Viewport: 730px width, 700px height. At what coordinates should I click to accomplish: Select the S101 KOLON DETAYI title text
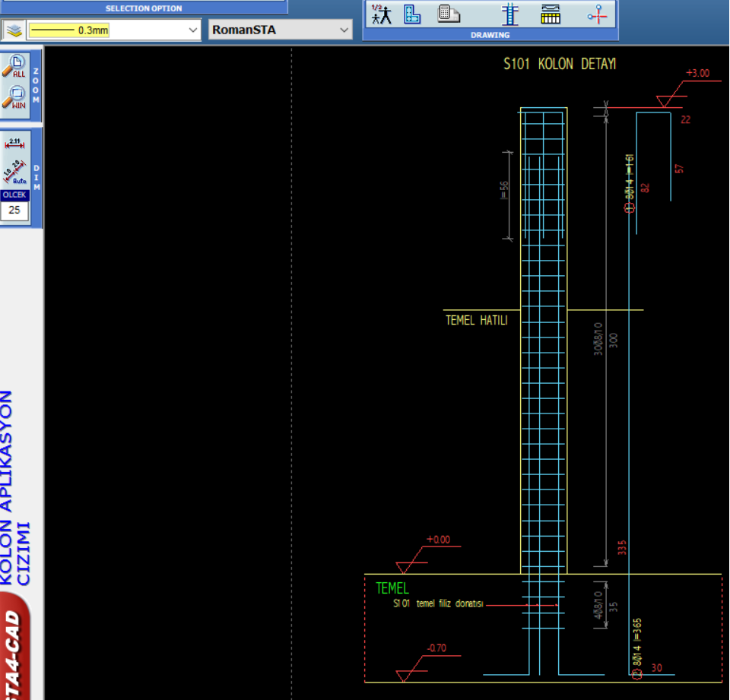tap(560, 65)
